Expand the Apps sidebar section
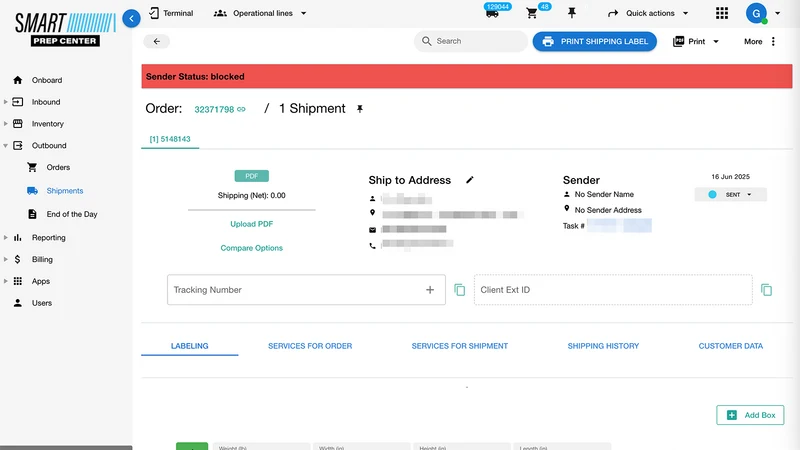Viewport: 800px width, 450px height. click(6, 282)
